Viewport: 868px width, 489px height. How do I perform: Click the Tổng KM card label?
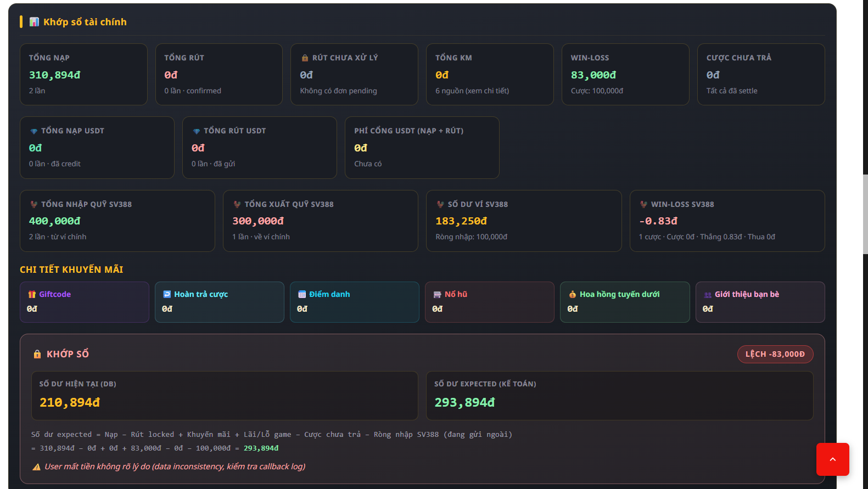coord(453,58)
